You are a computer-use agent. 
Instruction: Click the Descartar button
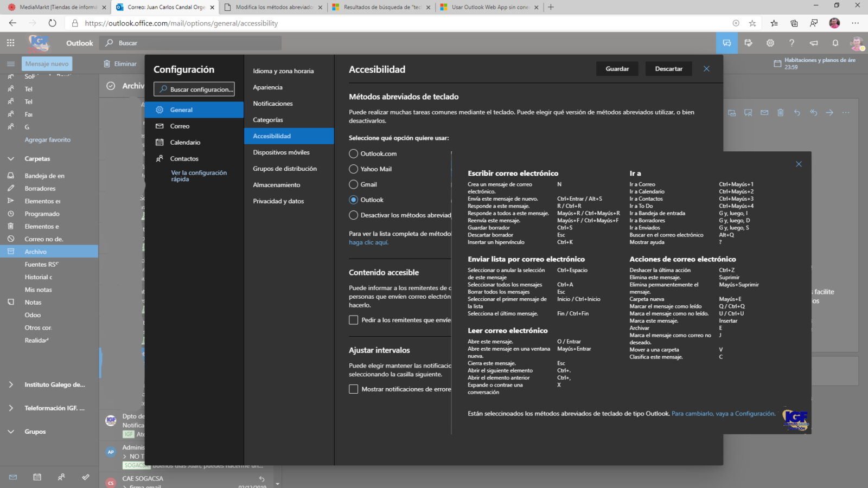(x=668, y=69)
